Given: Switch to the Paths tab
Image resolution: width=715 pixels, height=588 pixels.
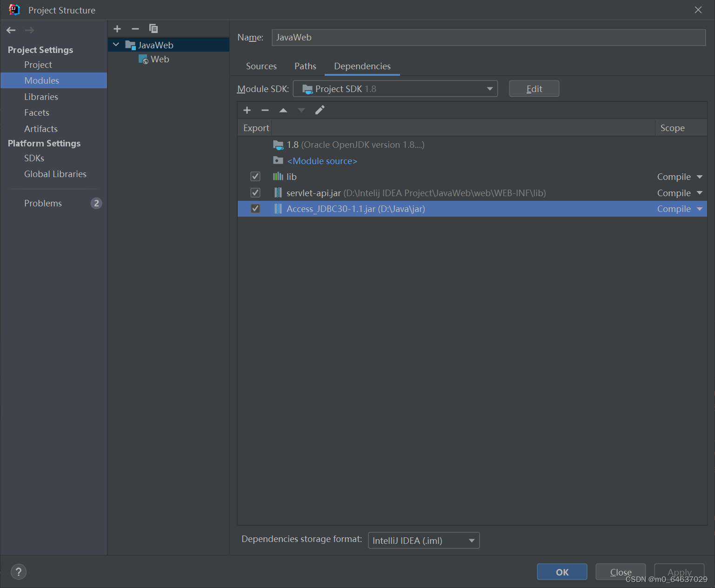Looking at the screenshot, I should [305, 66].
